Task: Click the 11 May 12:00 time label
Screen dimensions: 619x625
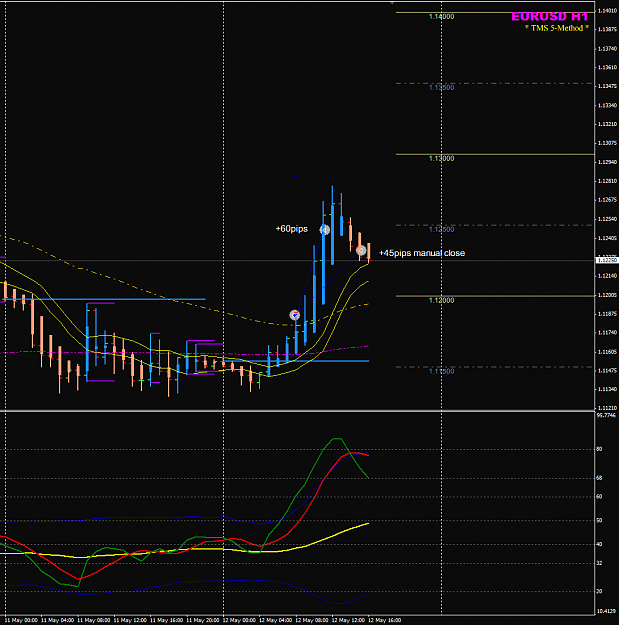Action: tap(130, 620)
